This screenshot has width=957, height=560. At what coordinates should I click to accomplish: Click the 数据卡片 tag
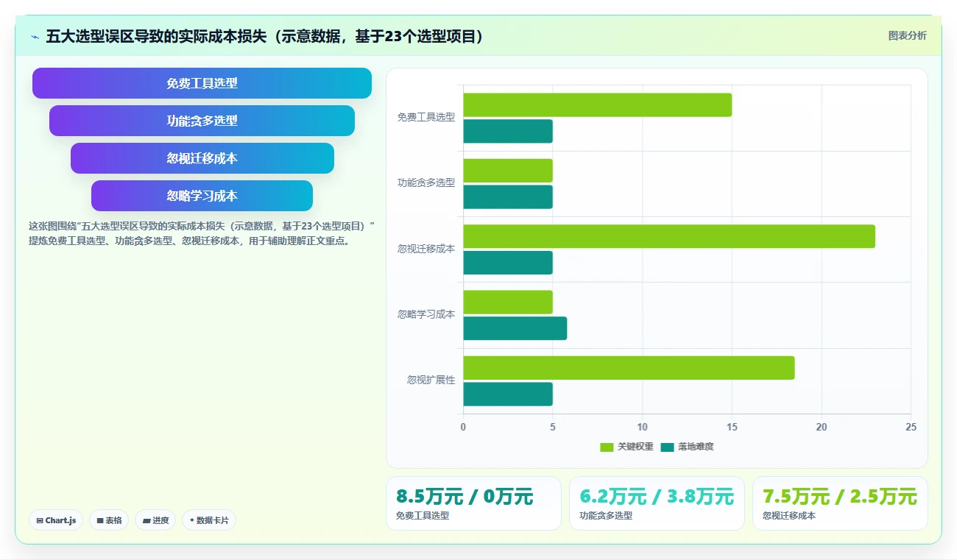click(x=209, y=520)
